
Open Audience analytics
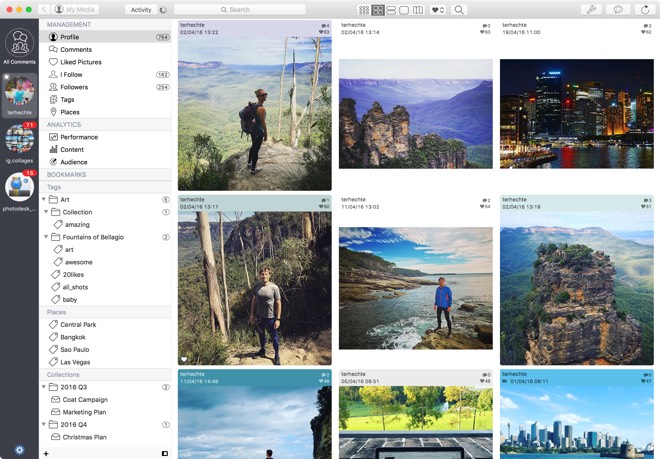click(x=105, y=162)
